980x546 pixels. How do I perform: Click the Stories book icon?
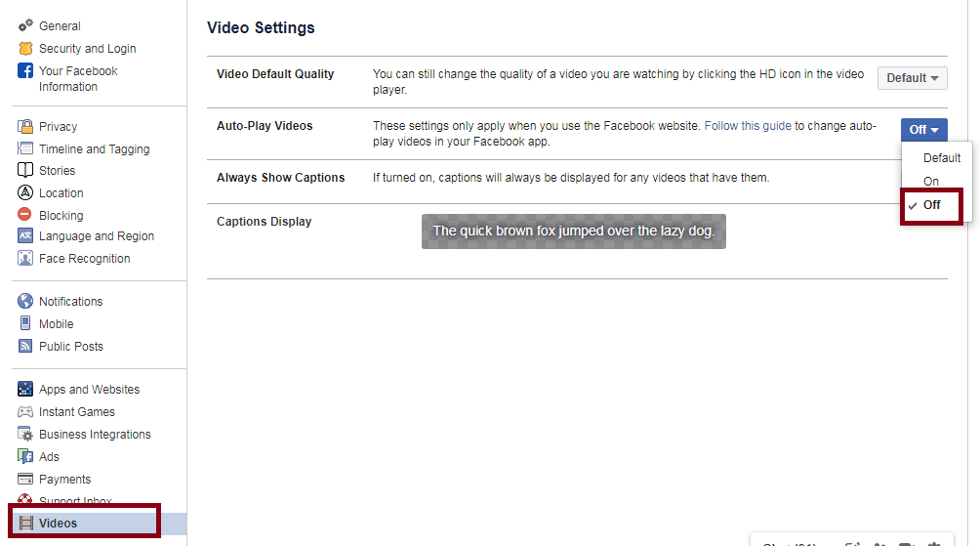point(25,170)
